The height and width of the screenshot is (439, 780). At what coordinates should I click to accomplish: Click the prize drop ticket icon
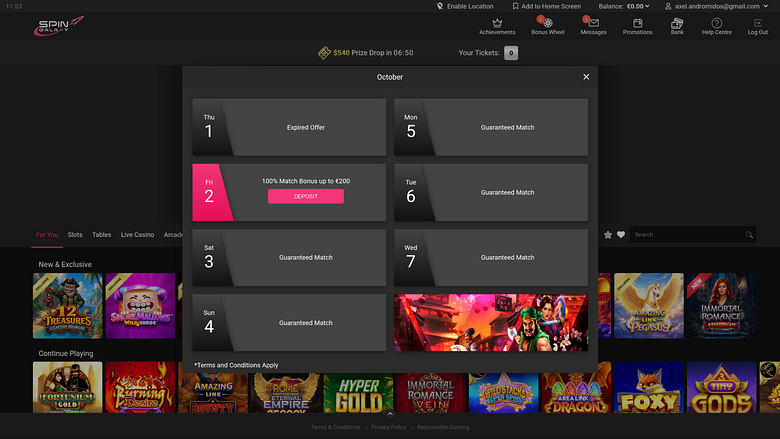[x=324, y=53]
